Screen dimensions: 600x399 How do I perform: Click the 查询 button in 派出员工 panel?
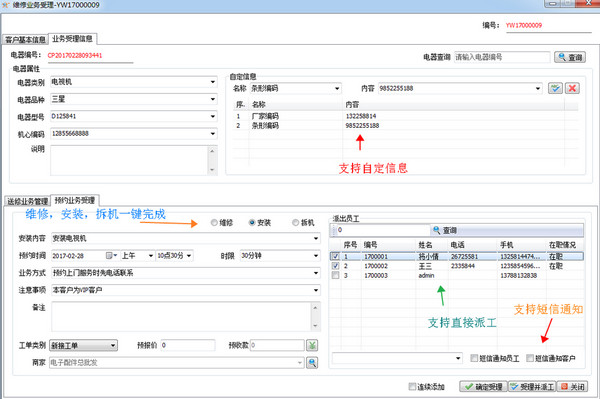click(x=445, y=230)
